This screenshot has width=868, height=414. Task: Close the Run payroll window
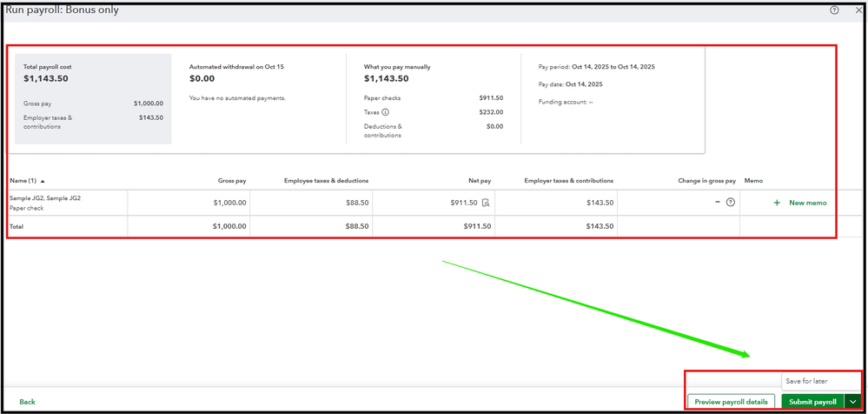858,10
